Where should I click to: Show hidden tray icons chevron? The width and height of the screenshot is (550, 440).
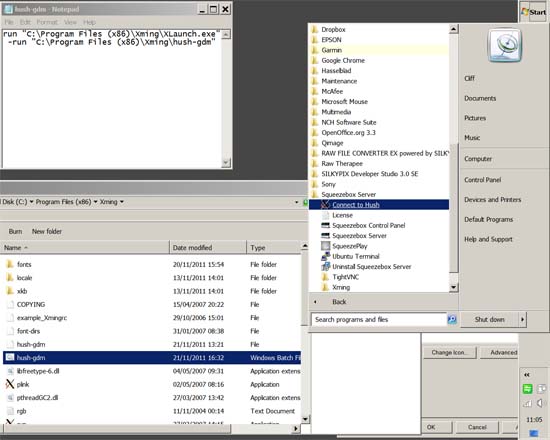coord(527,375)
